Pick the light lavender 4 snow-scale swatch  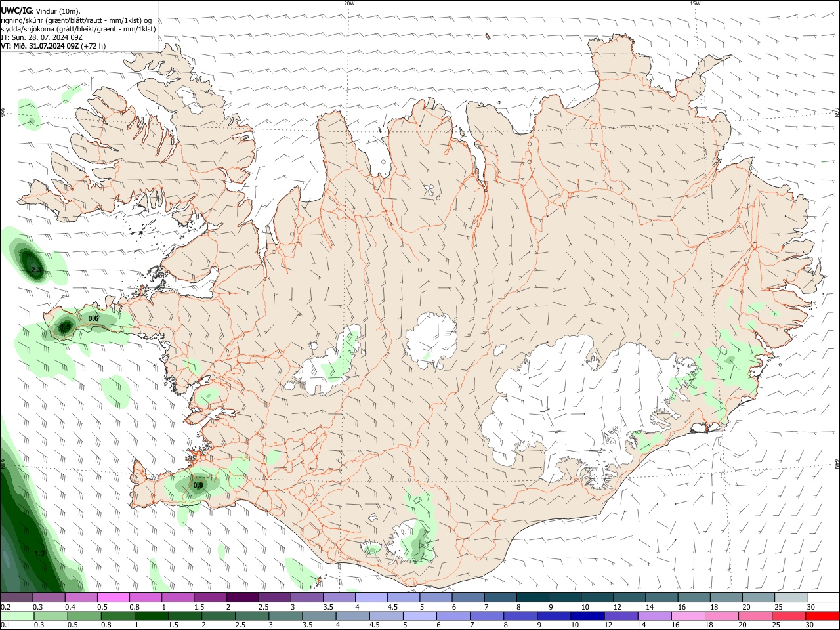[371, 597]
